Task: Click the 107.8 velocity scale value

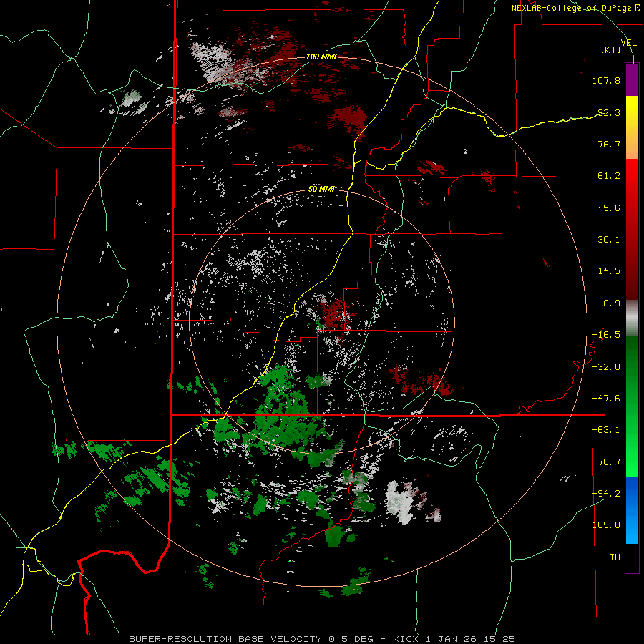Action: click(x=606, y=80)
